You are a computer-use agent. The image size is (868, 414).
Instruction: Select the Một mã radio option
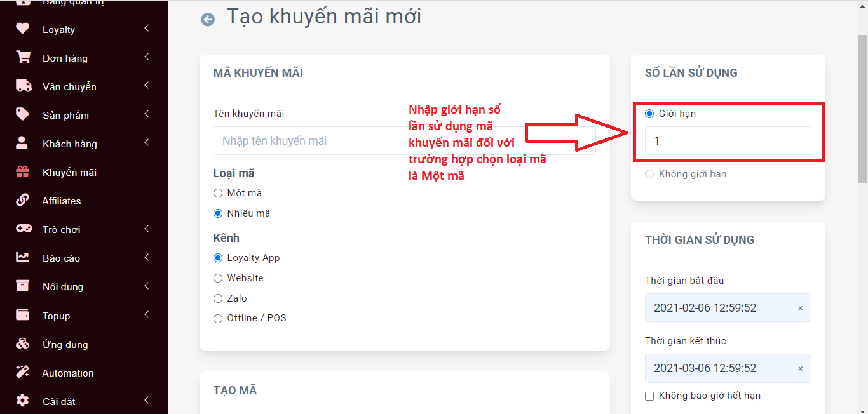(x=218, y=193)
